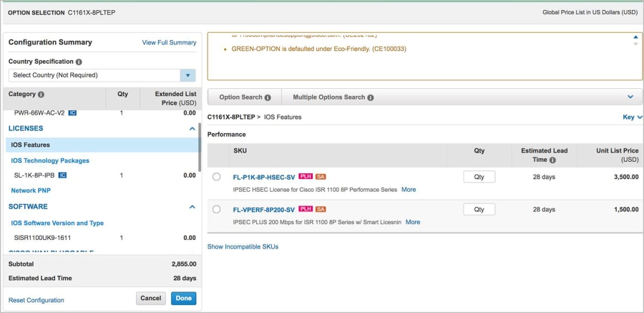Expand the Key legend

pyautogui.click(x=633, y=117)
